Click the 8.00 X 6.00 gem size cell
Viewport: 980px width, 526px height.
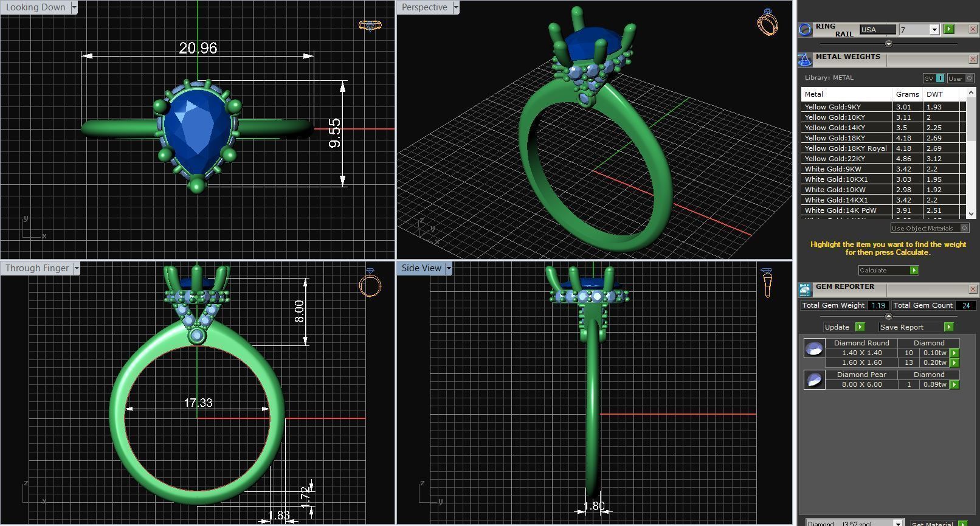[861, 385]
